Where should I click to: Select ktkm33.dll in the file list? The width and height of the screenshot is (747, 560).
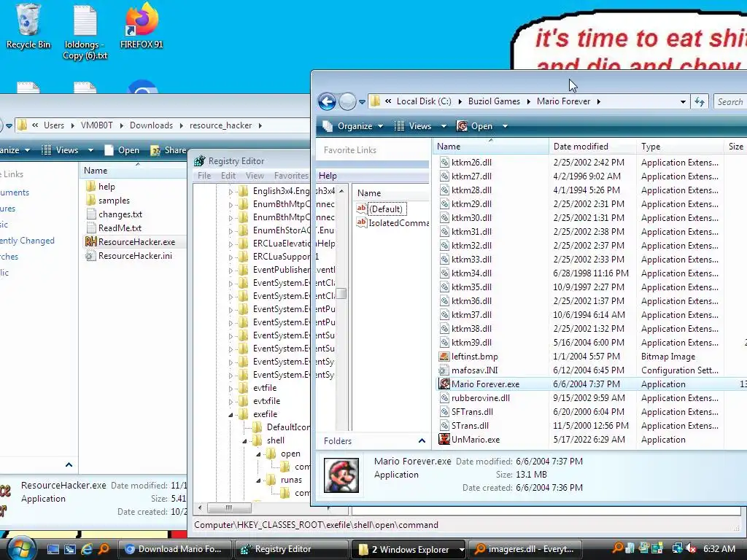(471, 260)
